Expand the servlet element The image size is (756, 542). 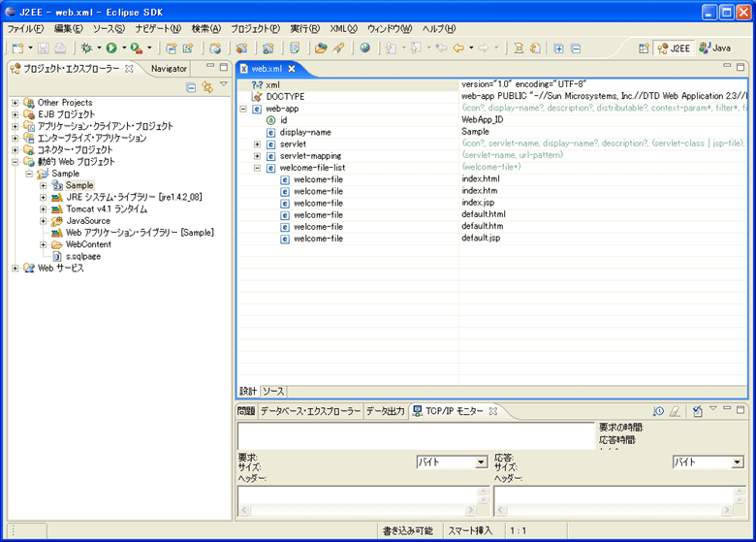(257, 144)
